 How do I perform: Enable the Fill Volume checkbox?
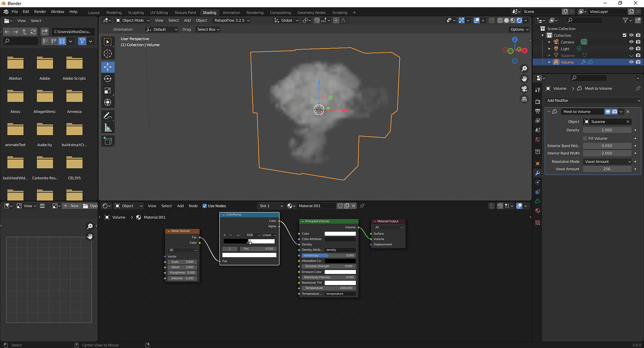point(585,139)
